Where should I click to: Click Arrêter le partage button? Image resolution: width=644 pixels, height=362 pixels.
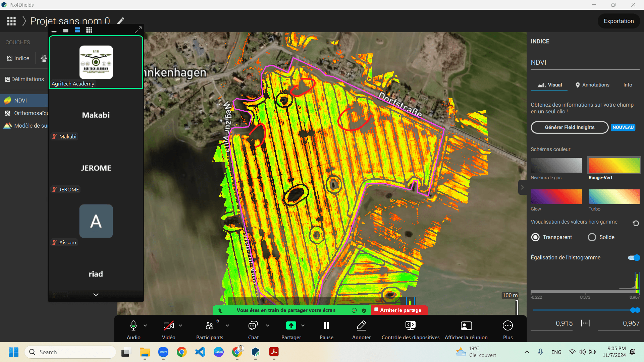399,310
